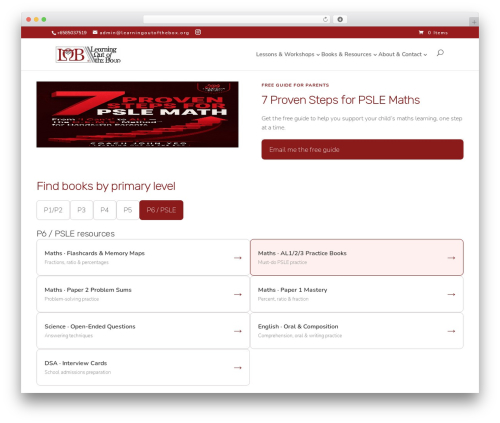Expand About & Contact menu

(402, 54)
